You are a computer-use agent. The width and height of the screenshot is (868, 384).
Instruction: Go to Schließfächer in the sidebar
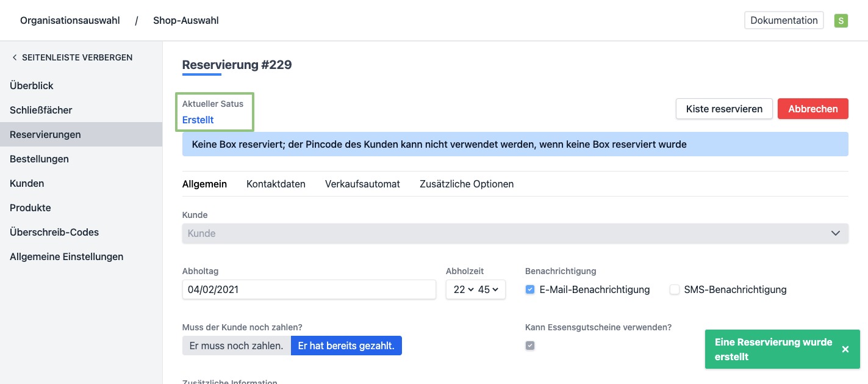[41, 110]
